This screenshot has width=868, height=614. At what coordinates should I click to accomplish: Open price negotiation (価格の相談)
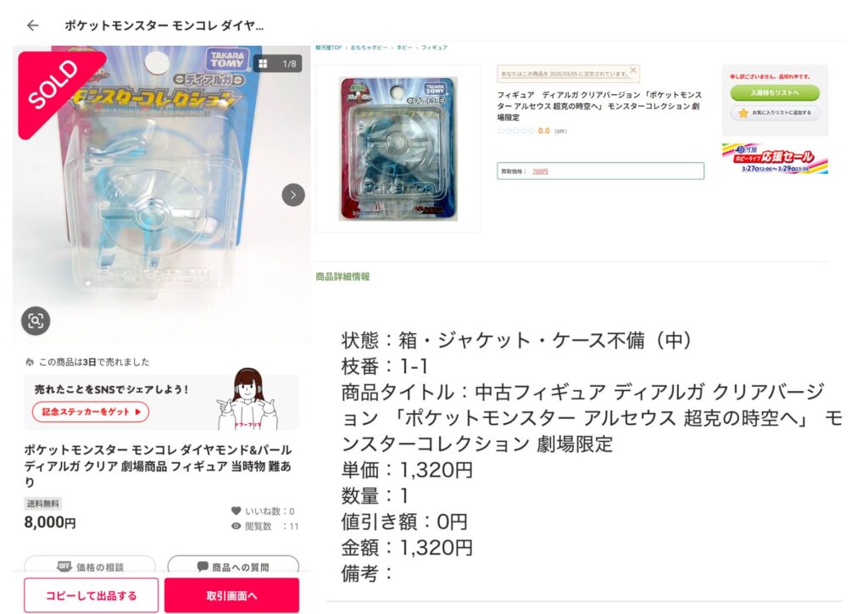pyautogui.click(x=90, y=567)
